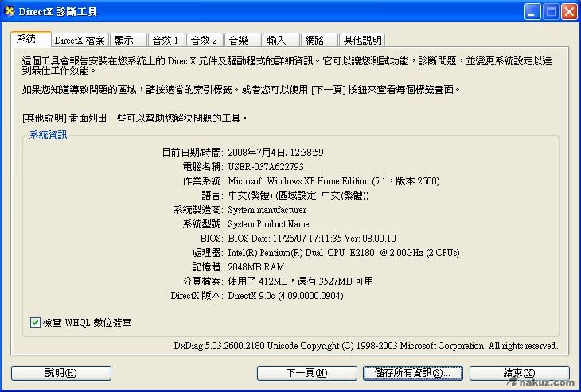Click the 使用了 412MB page file value
This screenshot has width=581, height=392.
[x=301, y=281]
